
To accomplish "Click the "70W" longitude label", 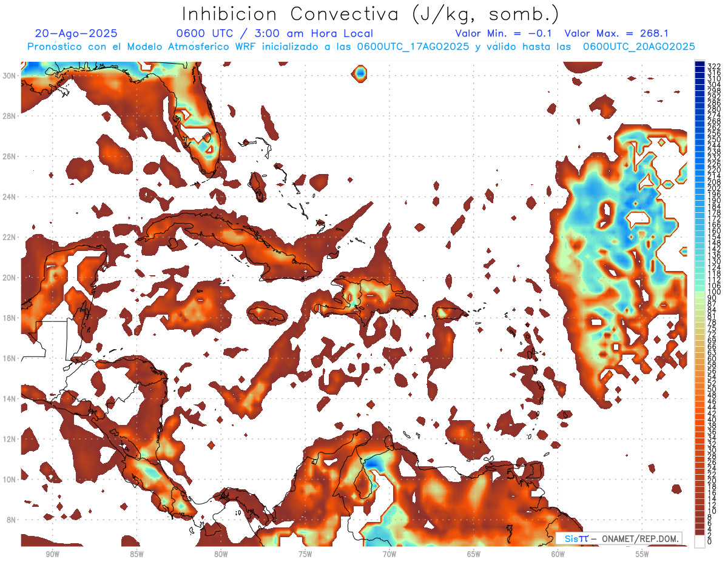I will (x=389, y=554).
